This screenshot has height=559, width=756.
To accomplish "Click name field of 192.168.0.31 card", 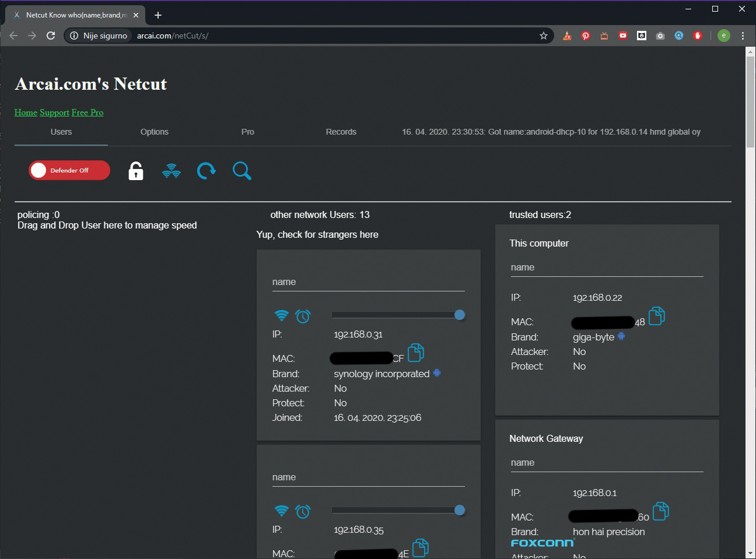I will click(x=368, y=282).
